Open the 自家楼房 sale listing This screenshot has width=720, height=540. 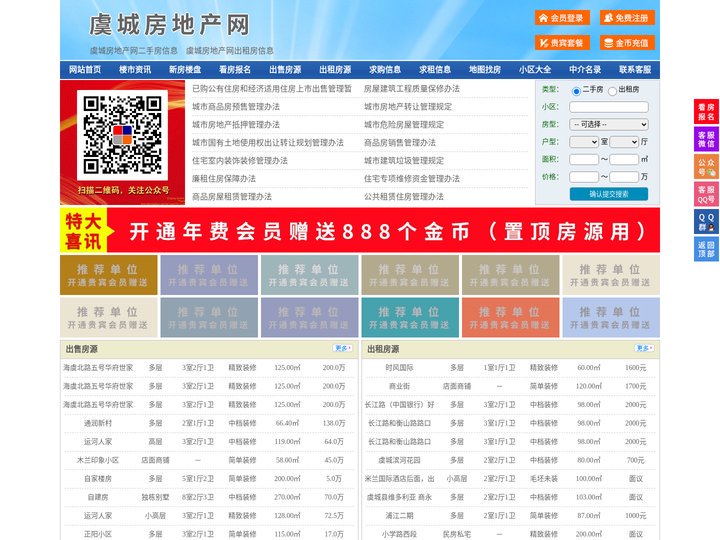pyautogui.click(x=98, y=478)
